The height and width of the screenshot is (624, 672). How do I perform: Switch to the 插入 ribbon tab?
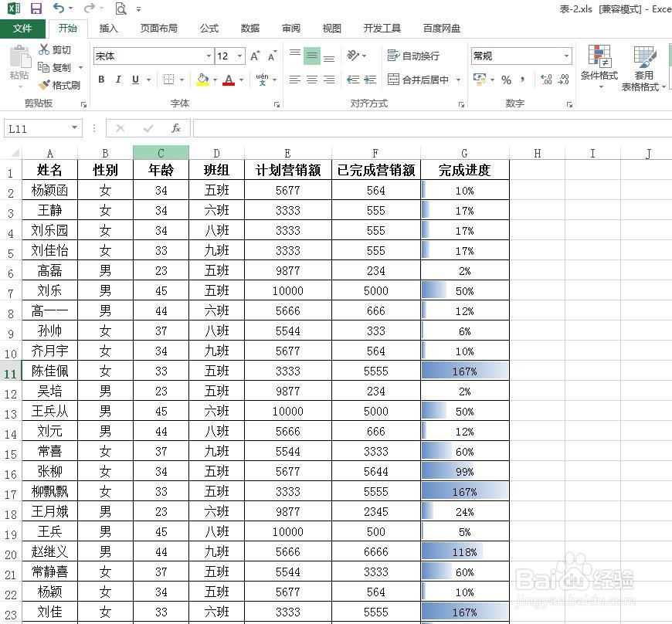pos(107,28)
